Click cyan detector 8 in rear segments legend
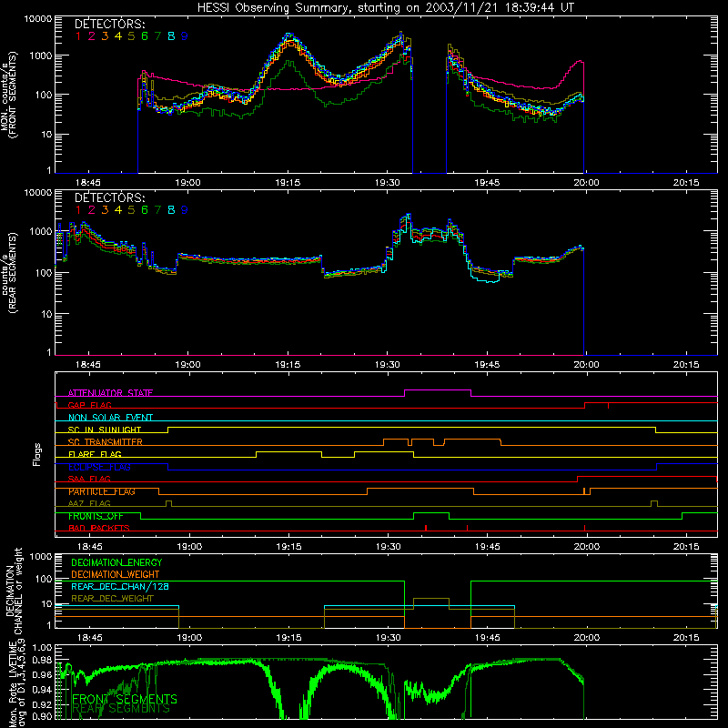 [171, 210]
